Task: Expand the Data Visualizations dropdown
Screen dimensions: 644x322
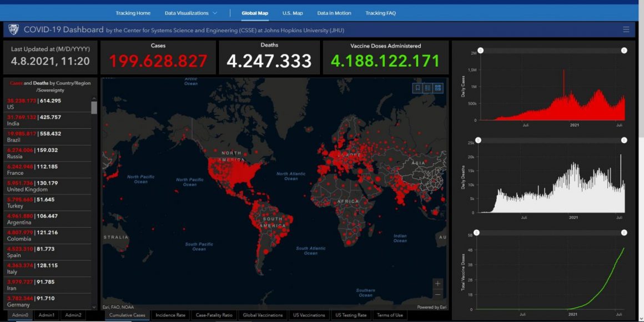Action: tap(191, 13)
